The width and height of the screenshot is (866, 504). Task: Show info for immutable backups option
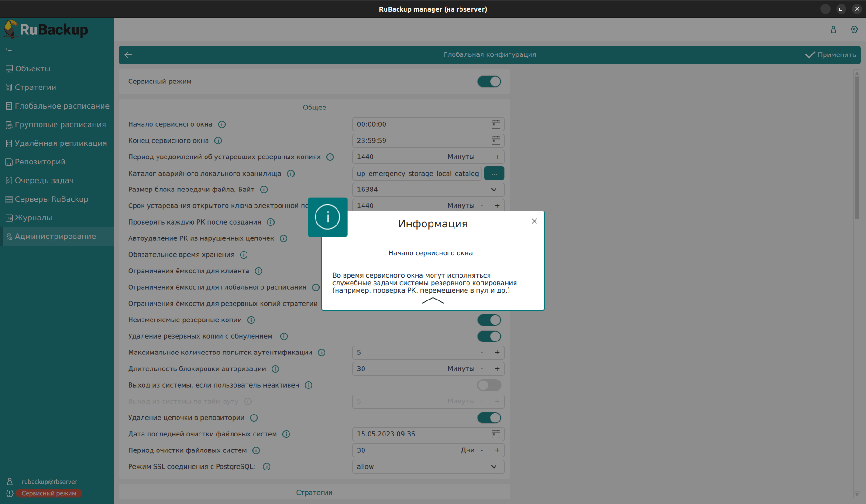(x=251, y=320)
